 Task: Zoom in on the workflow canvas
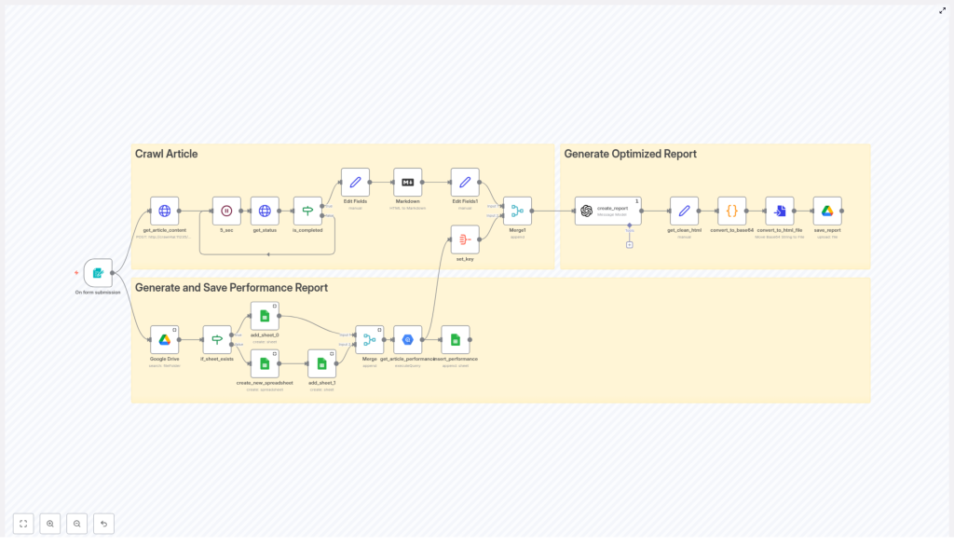50,524
